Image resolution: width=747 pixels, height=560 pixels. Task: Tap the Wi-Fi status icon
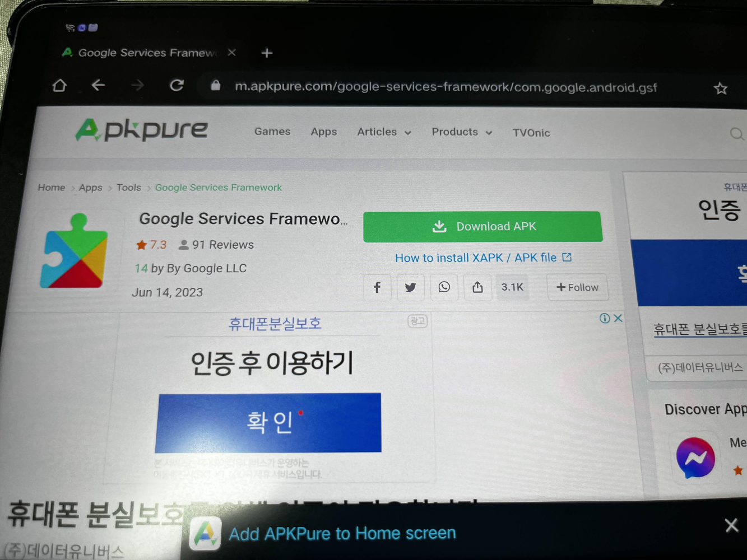(70, 27)
